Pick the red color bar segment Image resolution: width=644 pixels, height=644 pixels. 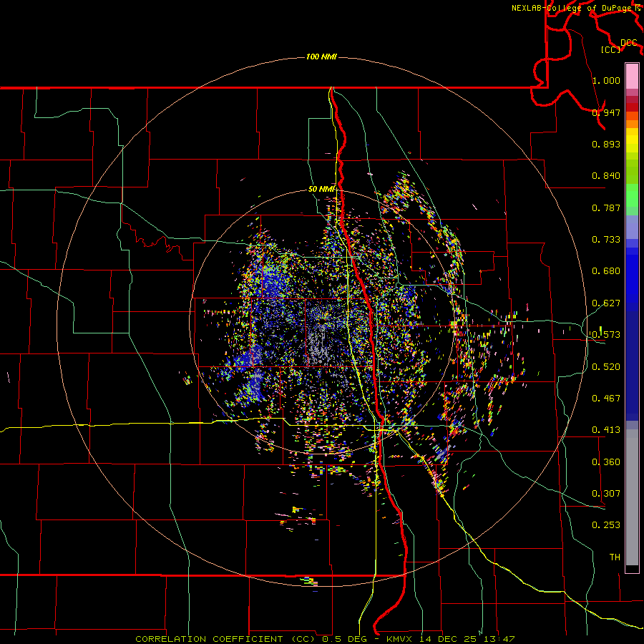tap(632, 107)
